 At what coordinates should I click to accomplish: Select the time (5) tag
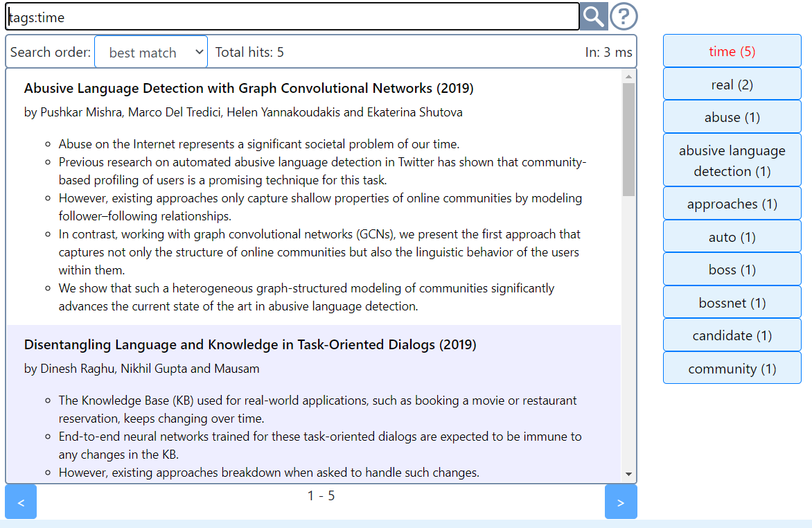point(732,51)
